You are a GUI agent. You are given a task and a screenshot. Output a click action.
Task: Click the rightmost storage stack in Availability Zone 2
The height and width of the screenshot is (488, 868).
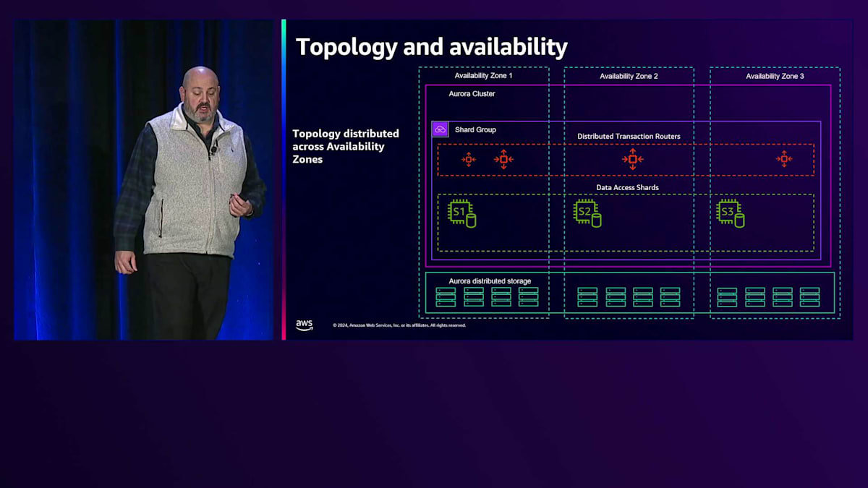(670, 297)
